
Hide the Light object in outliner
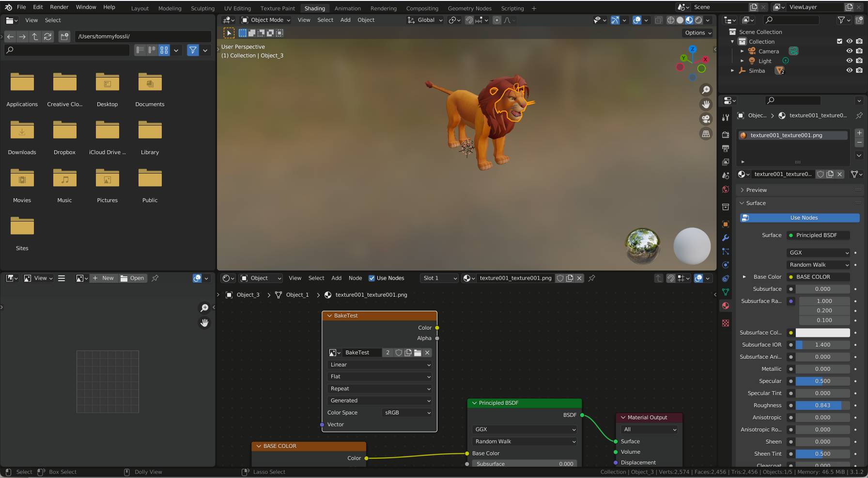click(849, 61)
